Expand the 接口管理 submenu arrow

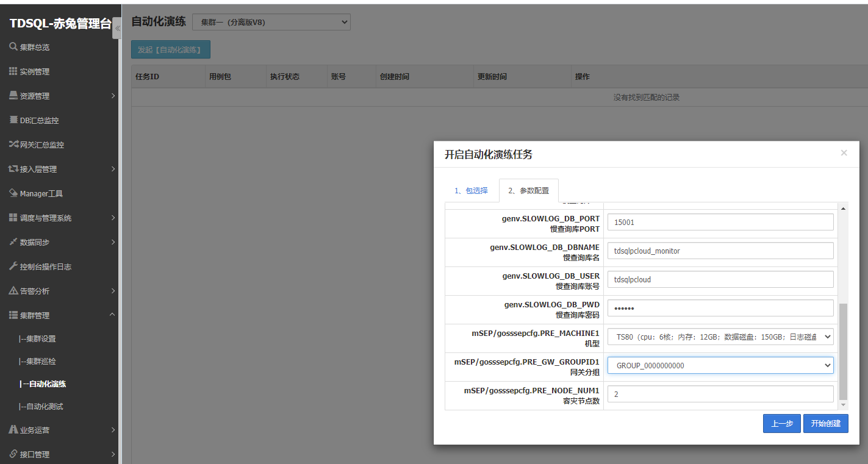click(x=113, y=454)
